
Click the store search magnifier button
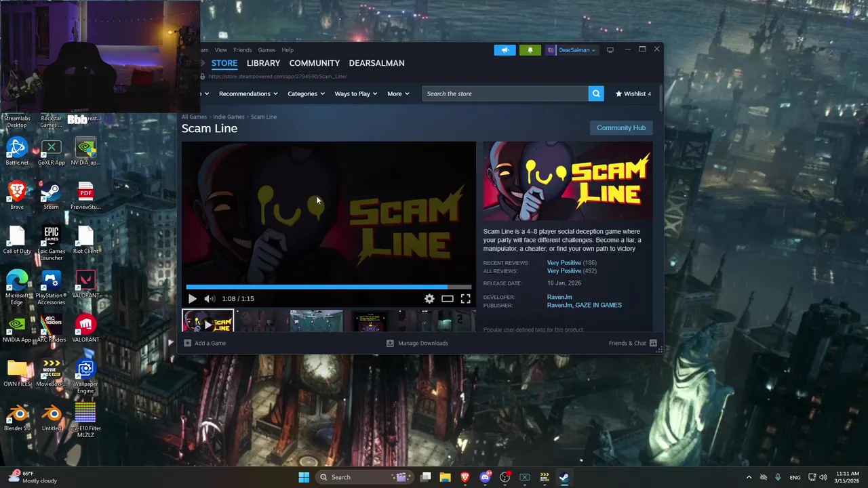[x=596, y=94]
